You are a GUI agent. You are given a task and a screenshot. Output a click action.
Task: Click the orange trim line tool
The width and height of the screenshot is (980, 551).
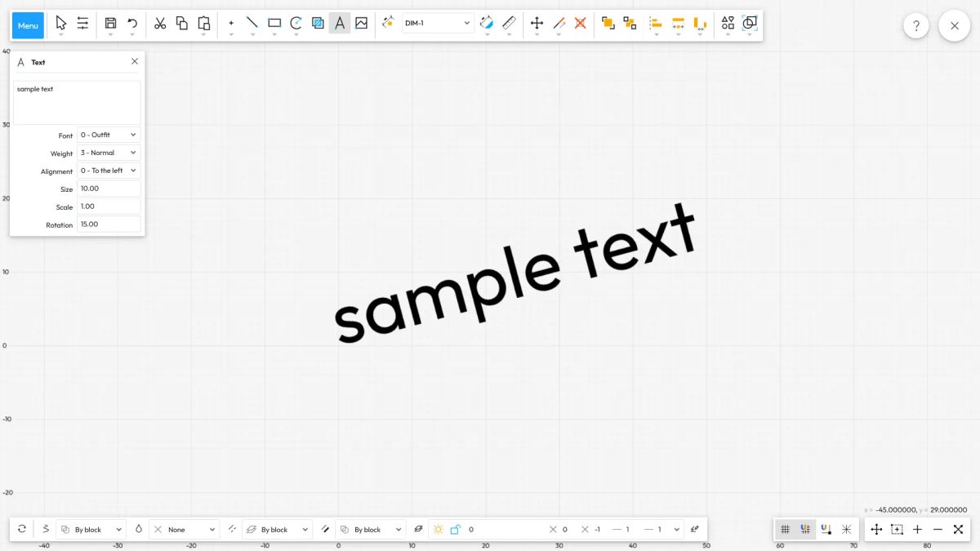[x=559, y=23]
